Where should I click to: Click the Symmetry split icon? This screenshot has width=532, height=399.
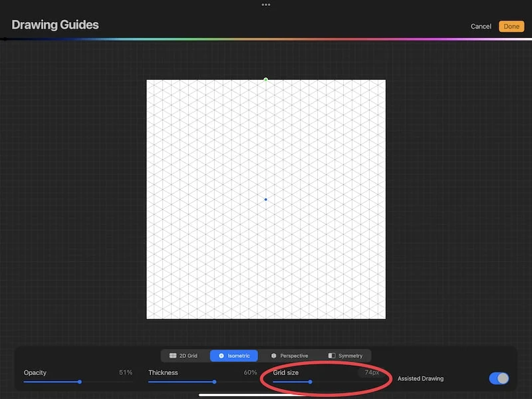(332, 356)
